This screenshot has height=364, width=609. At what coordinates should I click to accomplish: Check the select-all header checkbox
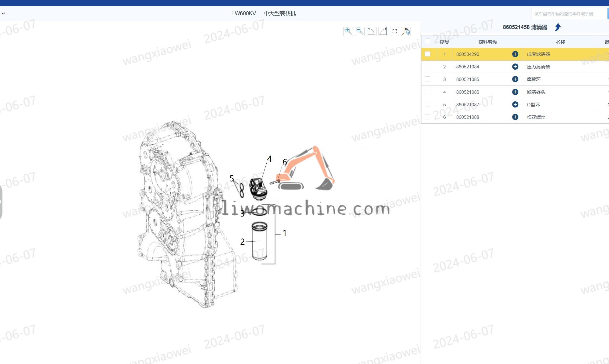(x=428, y=41)
